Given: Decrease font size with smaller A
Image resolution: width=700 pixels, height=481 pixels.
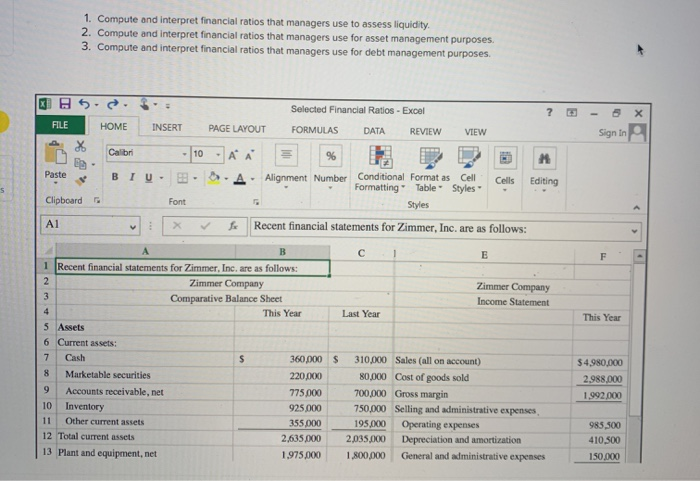Looking at the screenshot, I should [249, 155].
